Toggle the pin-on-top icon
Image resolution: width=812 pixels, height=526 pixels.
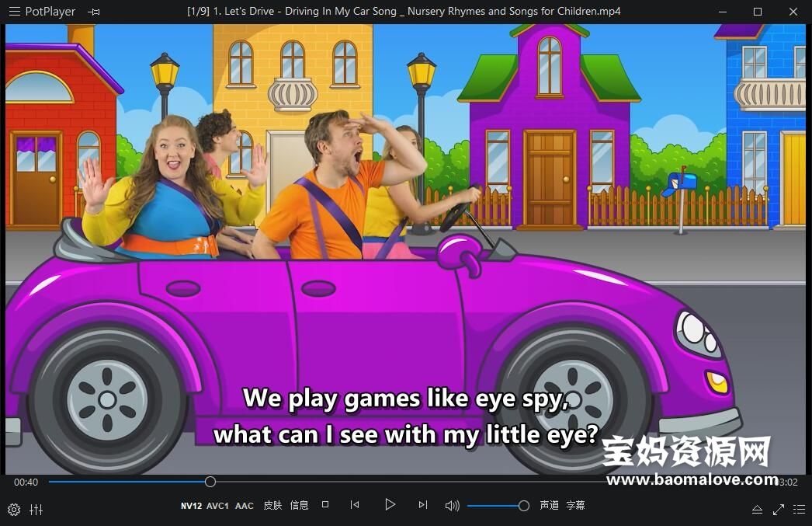94,12
